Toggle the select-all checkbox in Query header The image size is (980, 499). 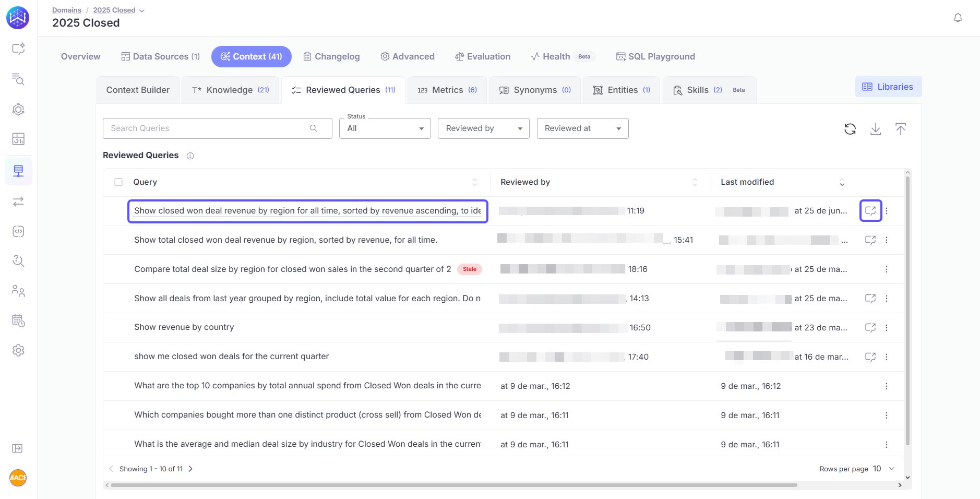[x=118, y=182]
